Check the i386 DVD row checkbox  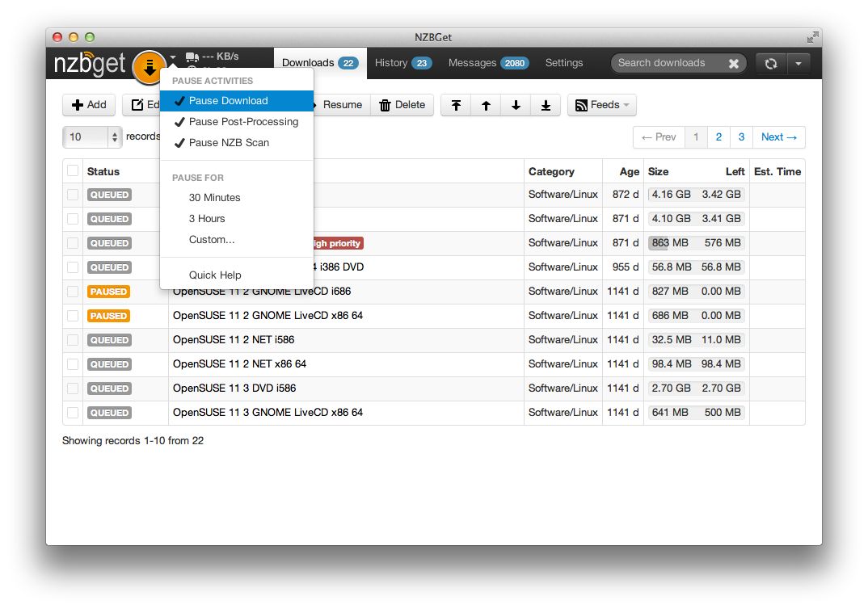click(x=73, y=267)
